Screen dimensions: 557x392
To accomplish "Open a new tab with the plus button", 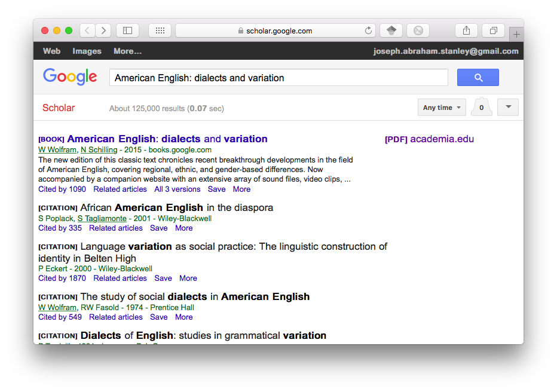I will click(516, 35).
